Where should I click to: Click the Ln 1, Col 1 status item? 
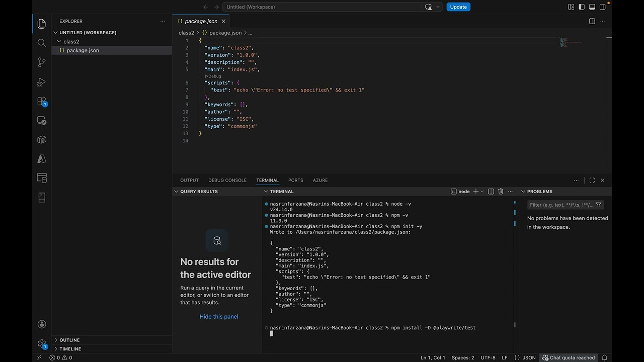pos(433,358)
